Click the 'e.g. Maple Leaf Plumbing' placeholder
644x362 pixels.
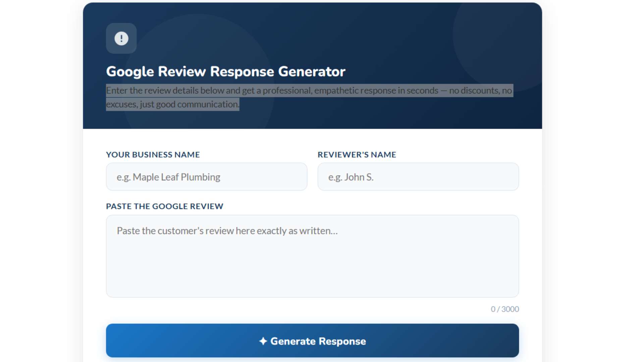pyautogui.click(x=168, y=177)
